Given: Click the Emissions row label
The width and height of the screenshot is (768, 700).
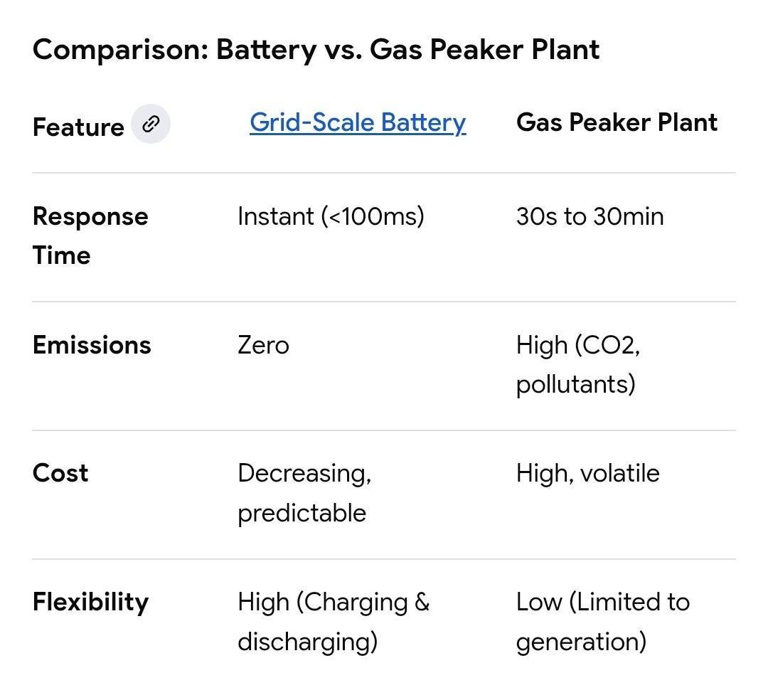Looking at the screenshot, I should coord(92,345).
